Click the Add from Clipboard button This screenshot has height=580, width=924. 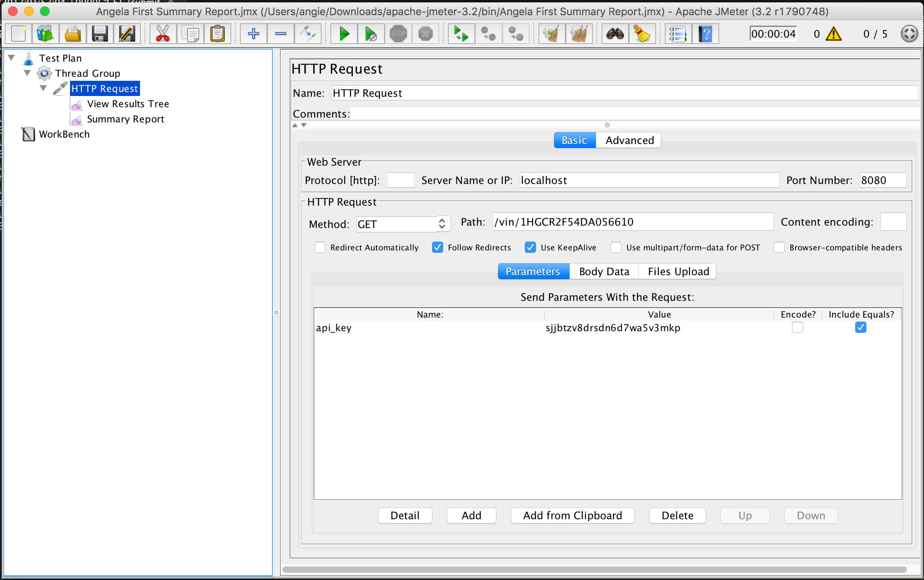[x=572, y=515]
